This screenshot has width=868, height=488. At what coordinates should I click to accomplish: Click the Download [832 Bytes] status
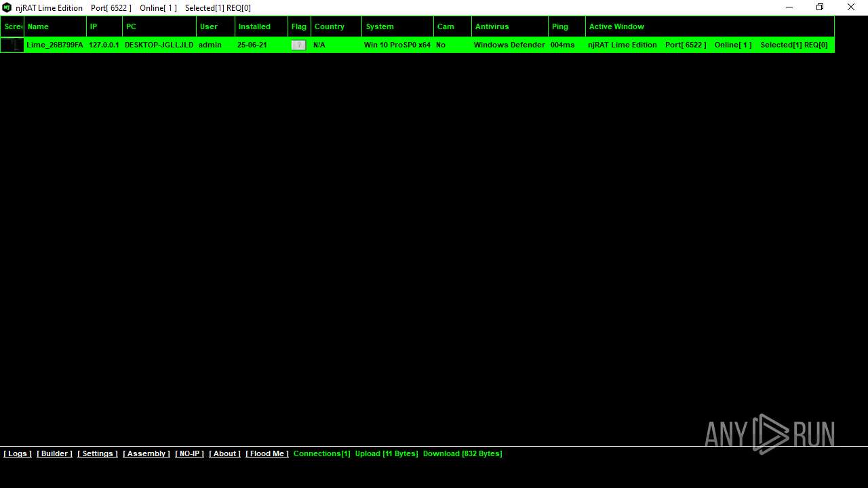point(462,453)
